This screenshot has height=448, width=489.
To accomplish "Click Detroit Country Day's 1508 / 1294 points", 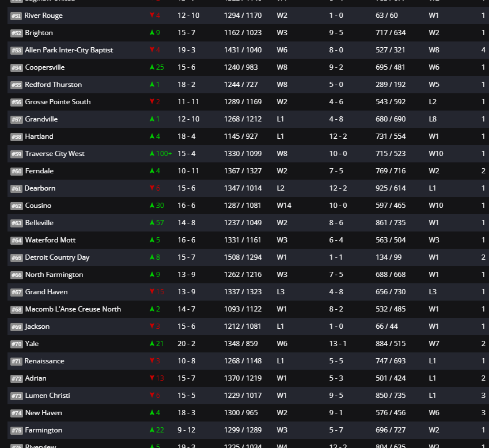I will (242, 257).
